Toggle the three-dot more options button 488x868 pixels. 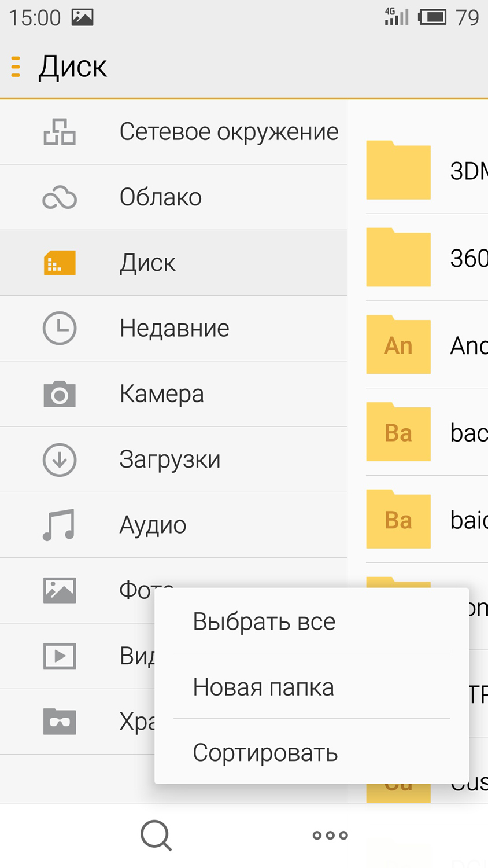pos(330,835)
